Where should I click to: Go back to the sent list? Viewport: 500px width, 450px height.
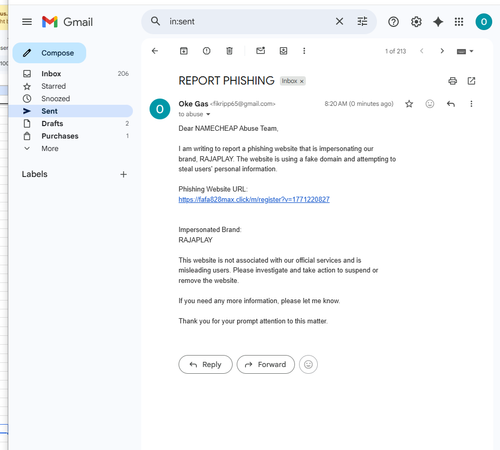pyautogui.click(x=155, y=51)
